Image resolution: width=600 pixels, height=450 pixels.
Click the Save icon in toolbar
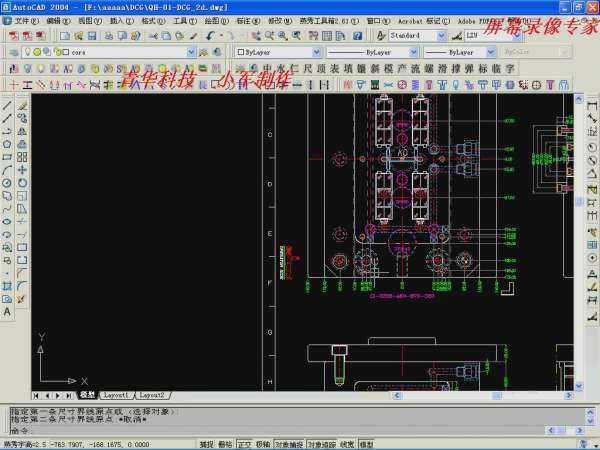94,36
